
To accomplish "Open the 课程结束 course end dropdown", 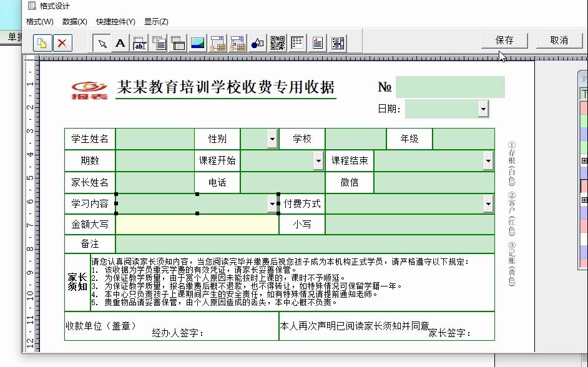I will click(x=488, y=160).
